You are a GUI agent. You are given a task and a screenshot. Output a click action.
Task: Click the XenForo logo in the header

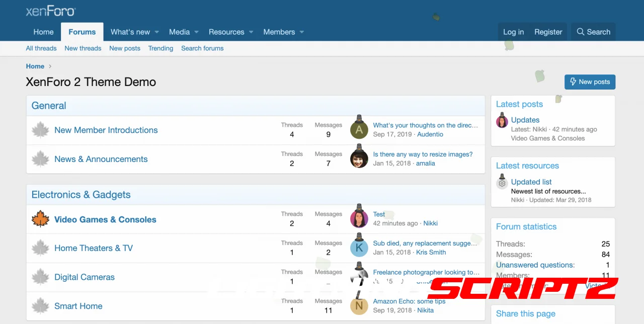[51, 11]
